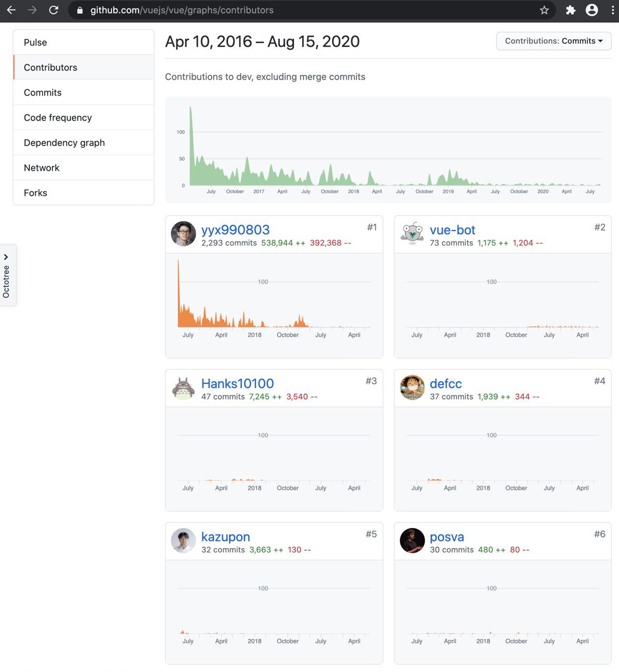
Task: Open Hanks10100 profile link
Action: coord(237,383)
